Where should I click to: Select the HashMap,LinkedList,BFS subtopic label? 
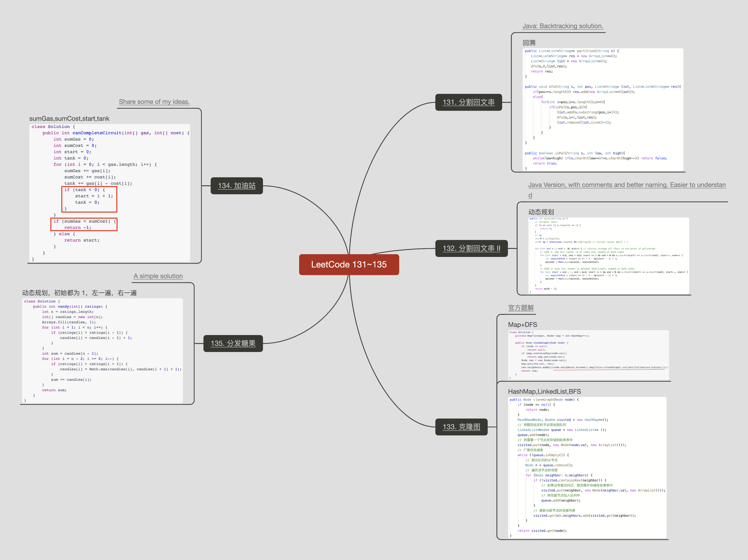click(x=544, y=392)
